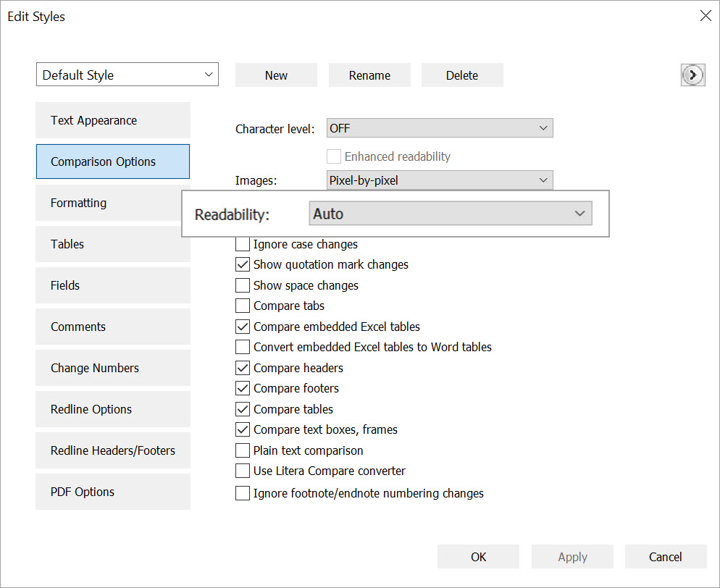The height and width of the screenshot is (588, 720).
Task: Open the Character level dropdown
Action: [x=440, y=128]
